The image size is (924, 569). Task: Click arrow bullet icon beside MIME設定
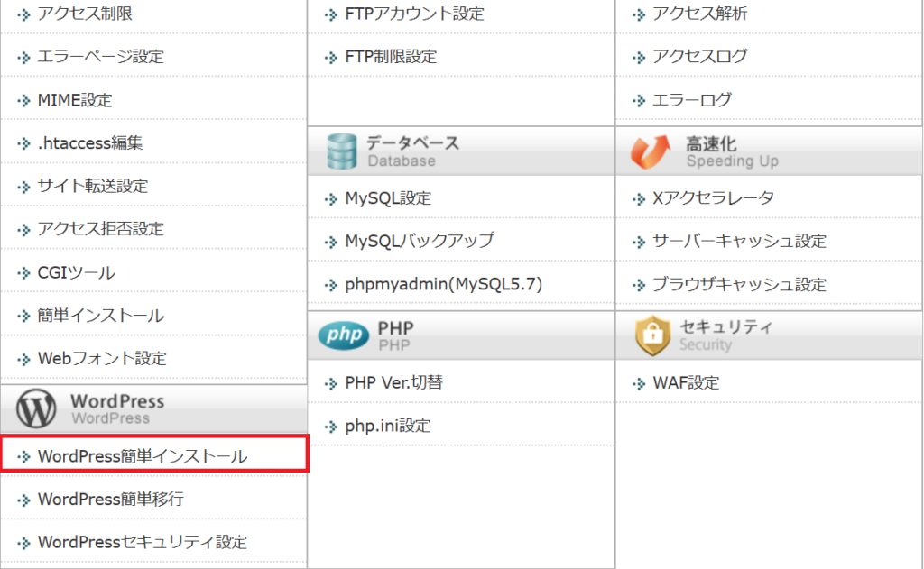[23, 101]
